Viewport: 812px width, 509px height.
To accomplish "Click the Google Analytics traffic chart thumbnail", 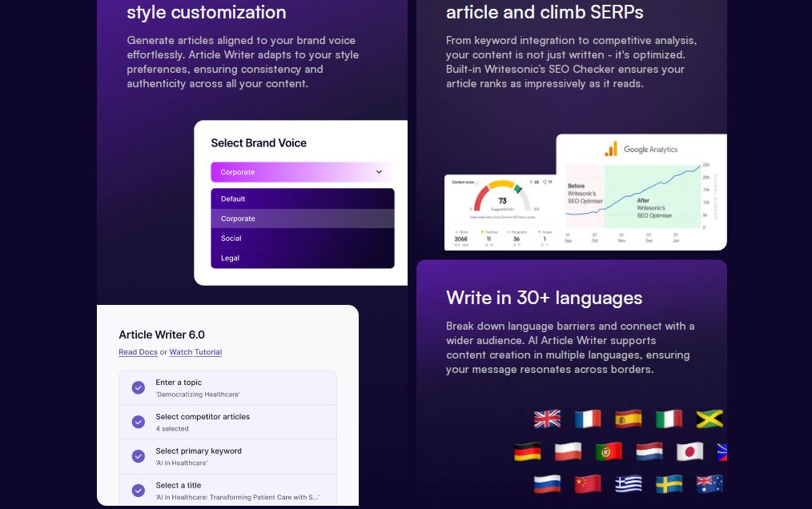I will pyautogui.click(x=641, y=192).
